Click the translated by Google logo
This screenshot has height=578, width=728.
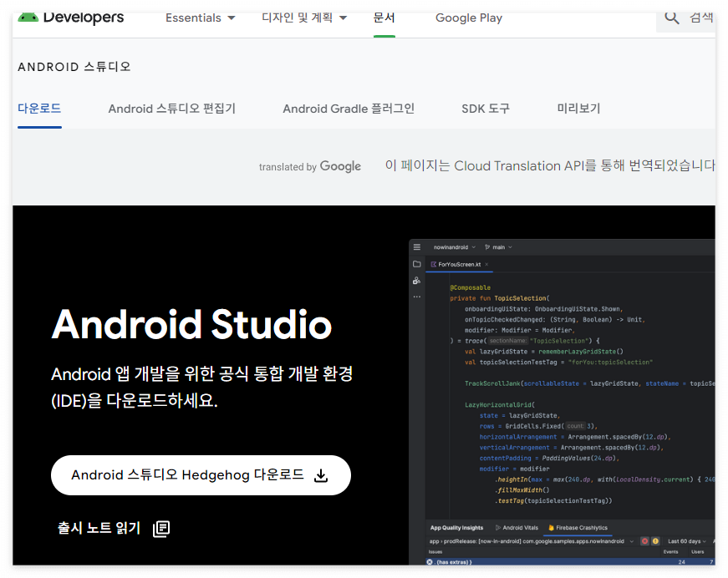coord(310,166)
